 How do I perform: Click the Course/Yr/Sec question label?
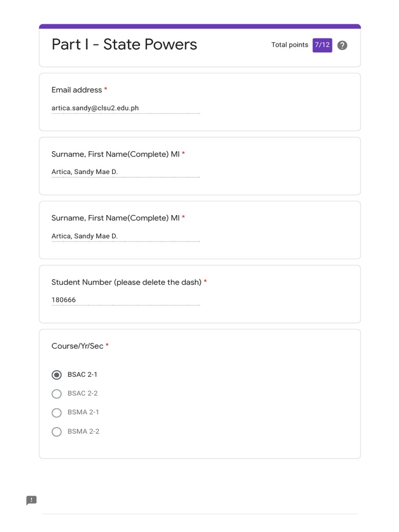pyautogui.click(x=77, y=346)
